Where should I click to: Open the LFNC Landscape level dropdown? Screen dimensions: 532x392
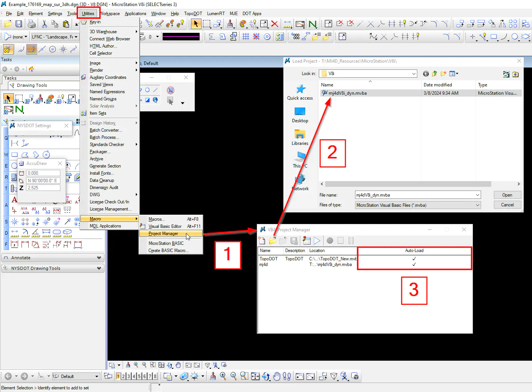click(55, 37)
